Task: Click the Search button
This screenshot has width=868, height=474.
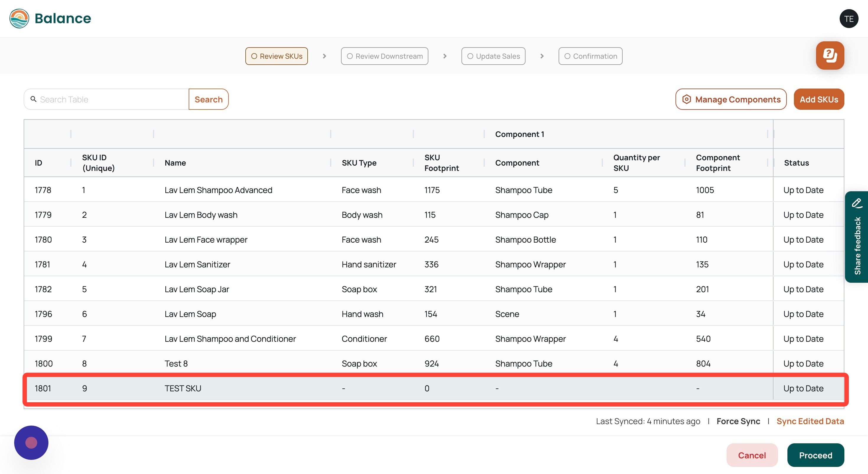Action: pos(208,99)
